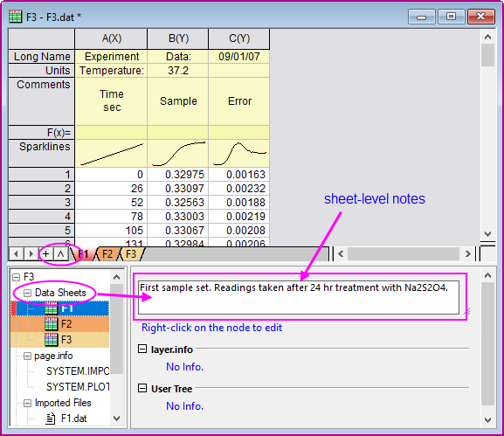
Task: Click the worksheet icon in the title bar
Action: coord(15,17)
